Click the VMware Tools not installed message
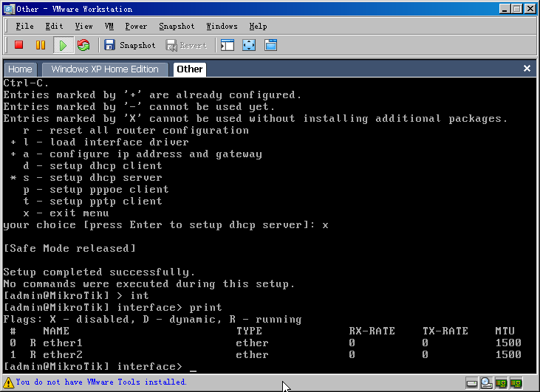Screen dimensions: 540x392 101,382
